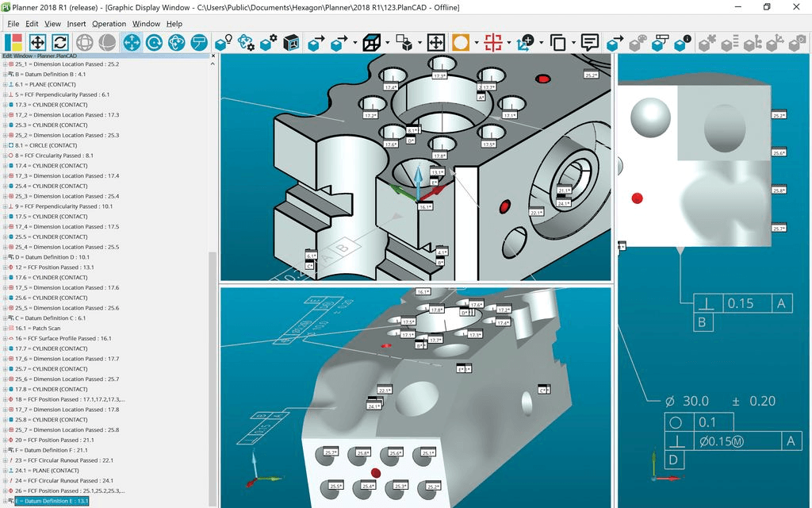Click the scroll-up arrow in Edit Window
This screenshot has height=508, width=812.
tap(213, 63)
